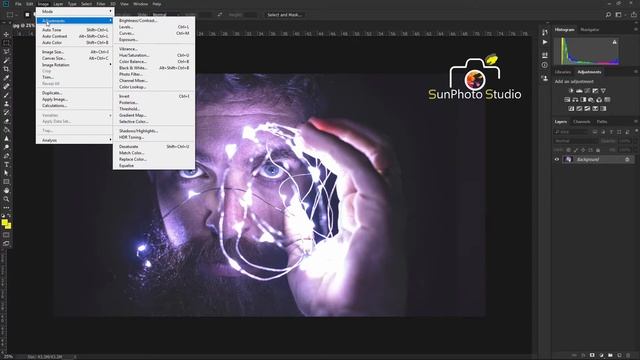This screenshot has width=640, height=360.
Task: Add a Levels adjustment from Adjustments panel icon
Action: [x=579, y=91]
